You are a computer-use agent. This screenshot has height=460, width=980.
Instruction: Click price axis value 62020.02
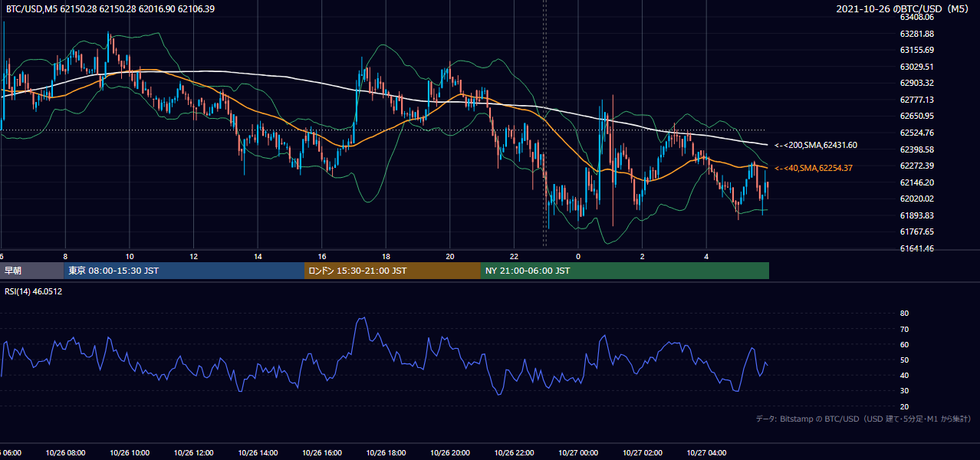pos(916,199)
